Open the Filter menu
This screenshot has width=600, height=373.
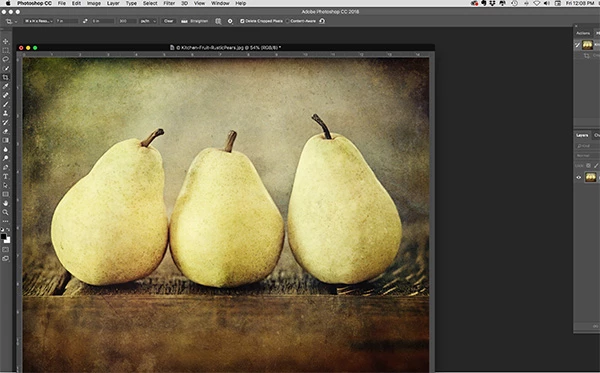pyautogui.click(x=169, y=3)
